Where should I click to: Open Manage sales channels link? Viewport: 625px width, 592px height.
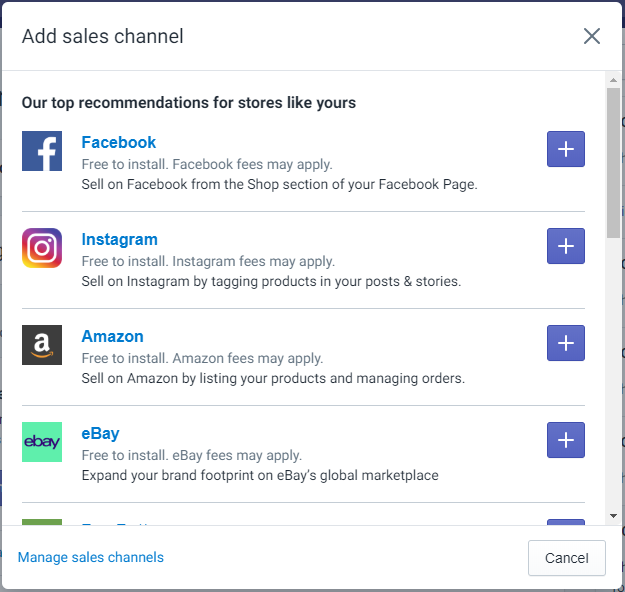pos(90,557)
